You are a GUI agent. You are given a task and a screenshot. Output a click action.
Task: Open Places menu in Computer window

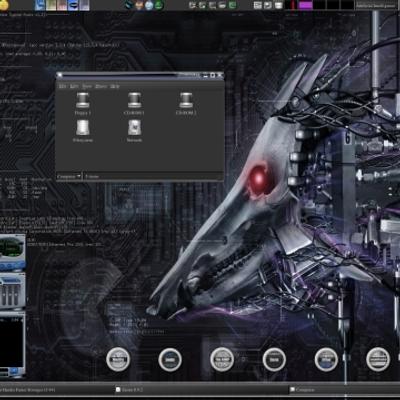pos(101,86)
